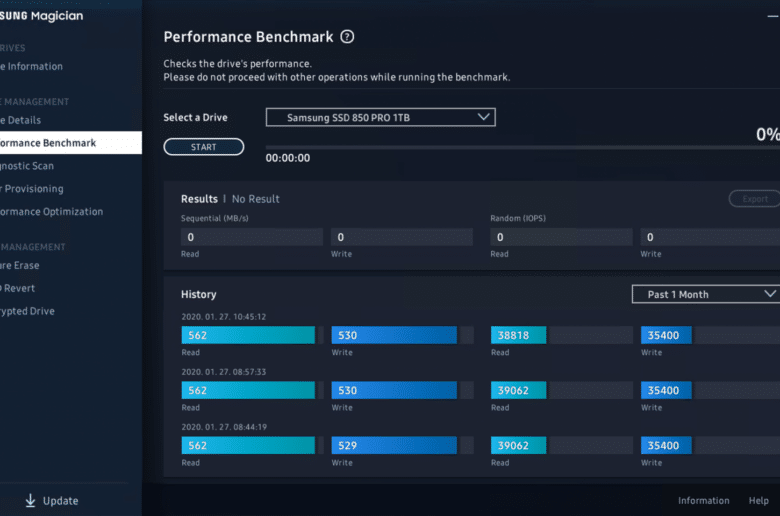Click the History heading
The image size is (780, 516).
pyautogui.click(x=198, y=295)
